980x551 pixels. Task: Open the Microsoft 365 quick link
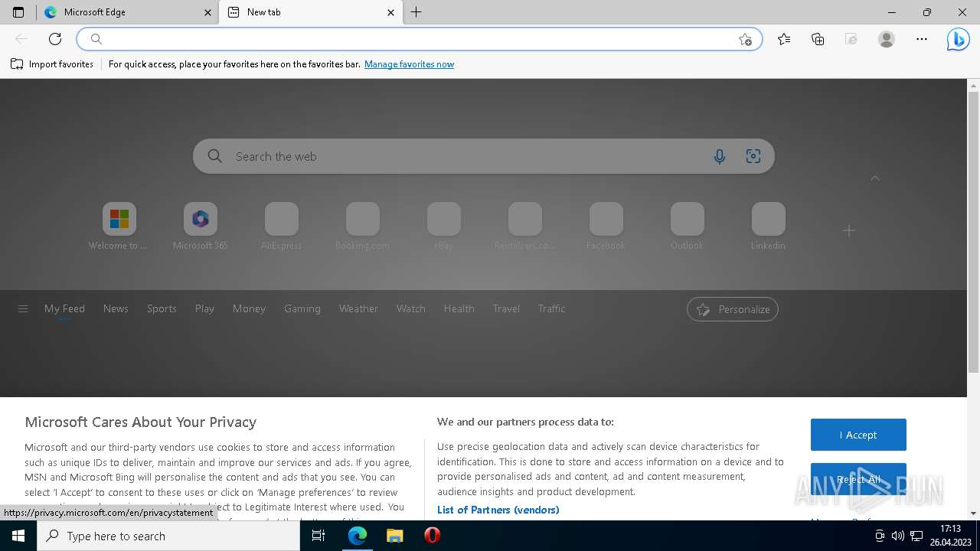201,227
